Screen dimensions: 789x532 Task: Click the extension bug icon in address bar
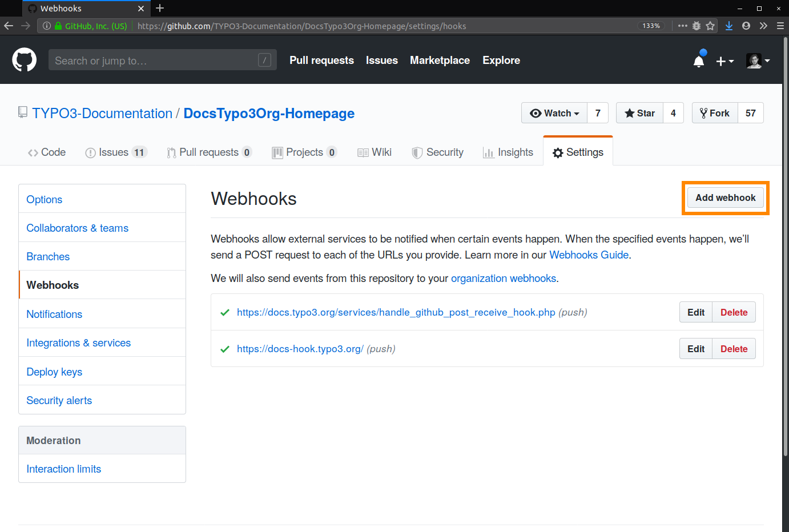(x=697, y=26)
